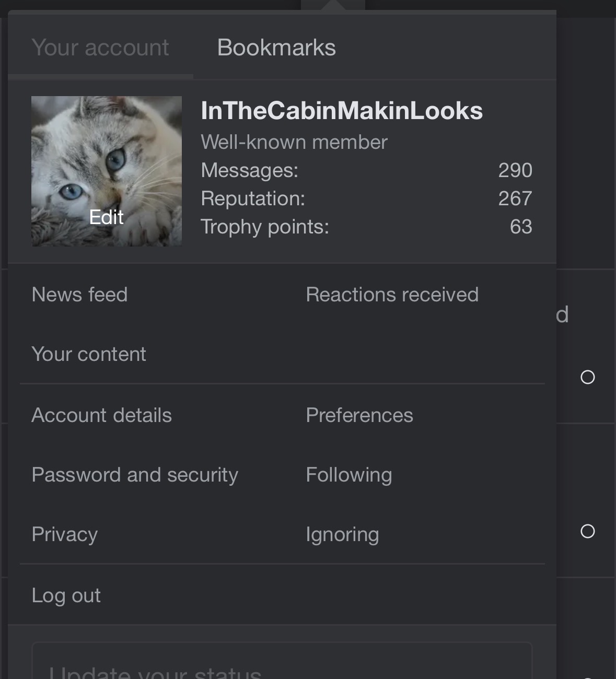This screenshot has width=616, height=679.
Task: Click the Edit label on the avatar
Action: (106, 217)
